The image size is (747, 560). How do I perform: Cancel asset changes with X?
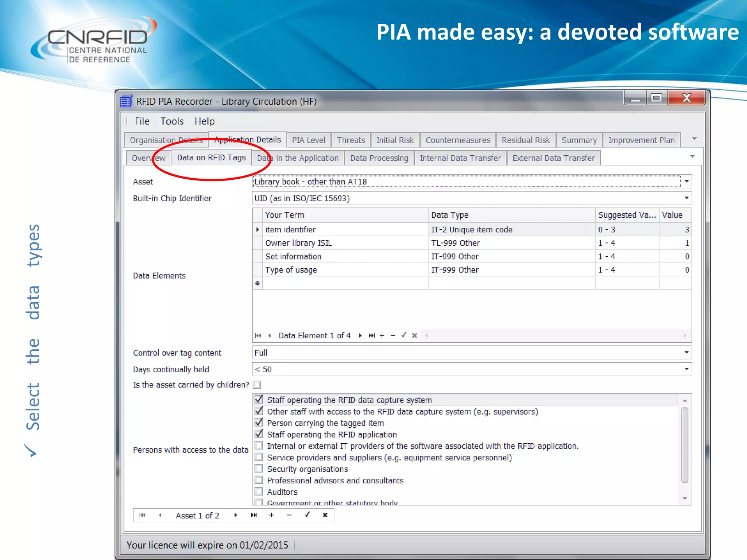[325, 515]
